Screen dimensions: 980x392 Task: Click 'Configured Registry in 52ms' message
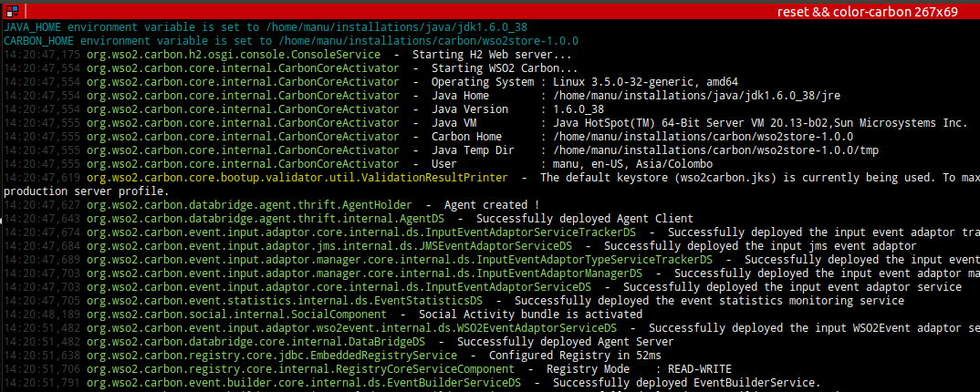pos(574,356)
